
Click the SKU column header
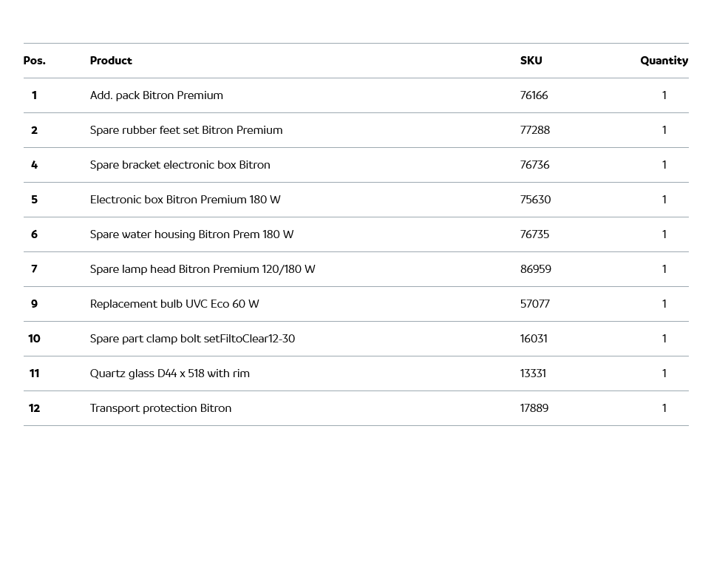coord(531,61)
